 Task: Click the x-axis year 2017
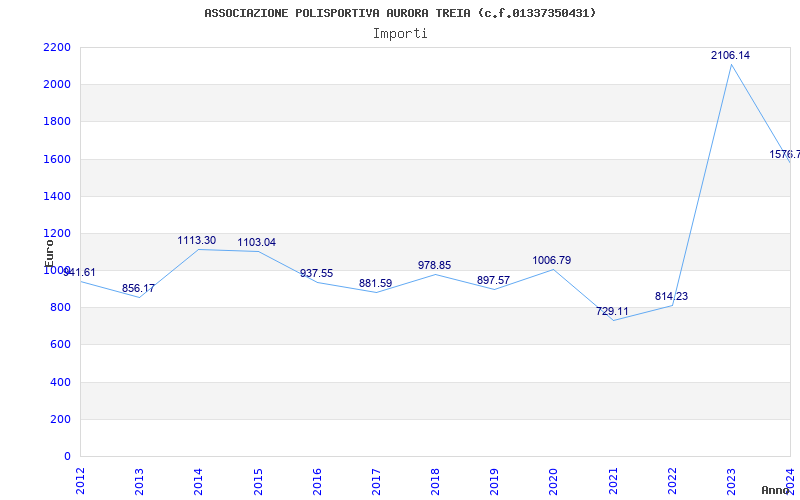tap(376, 482)
